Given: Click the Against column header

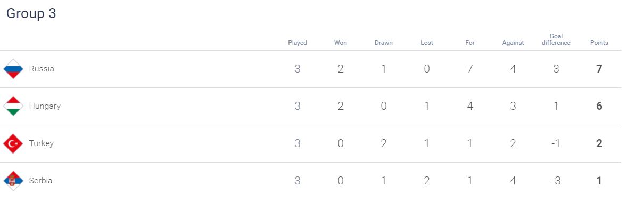Looking at the screenshot, I should (513, 43).
